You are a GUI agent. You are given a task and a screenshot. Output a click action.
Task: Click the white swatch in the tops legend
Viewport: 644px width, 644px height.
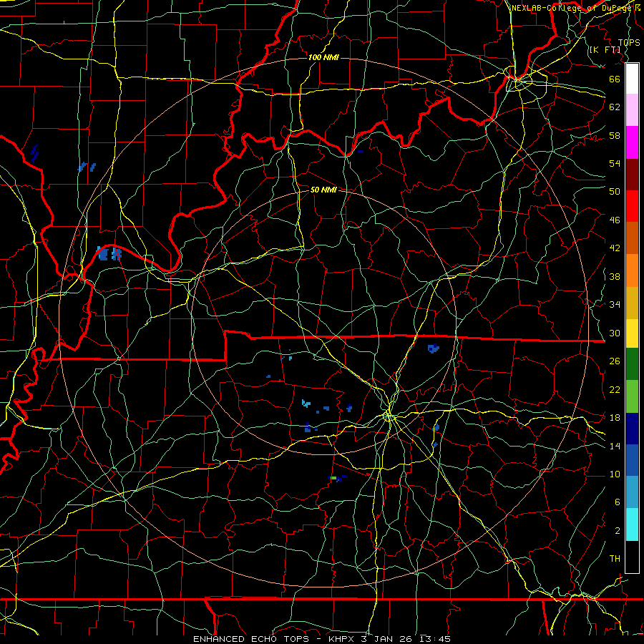[632, 79]
